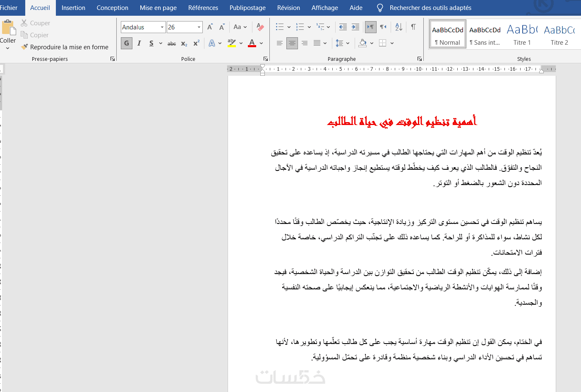Justify the paragraph text

click(317, 43)
